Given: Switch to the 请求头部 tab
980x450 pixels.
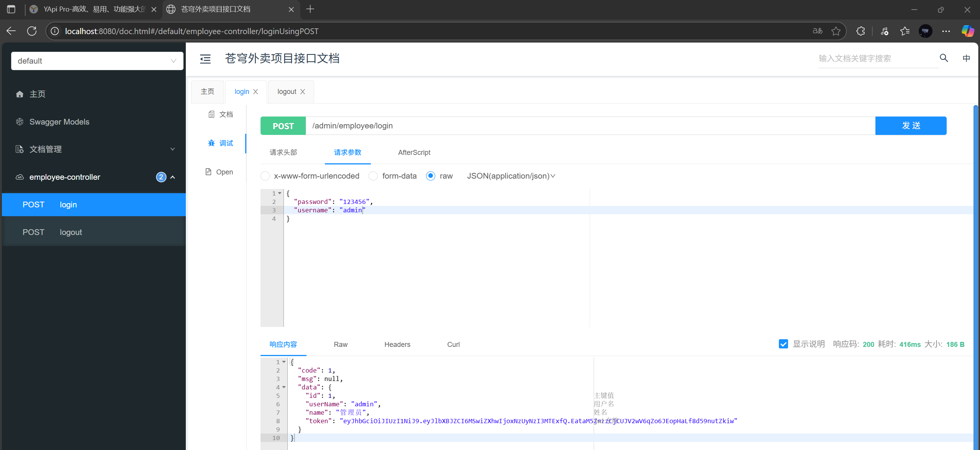Looking at the screenshot, I should [283, 153].
